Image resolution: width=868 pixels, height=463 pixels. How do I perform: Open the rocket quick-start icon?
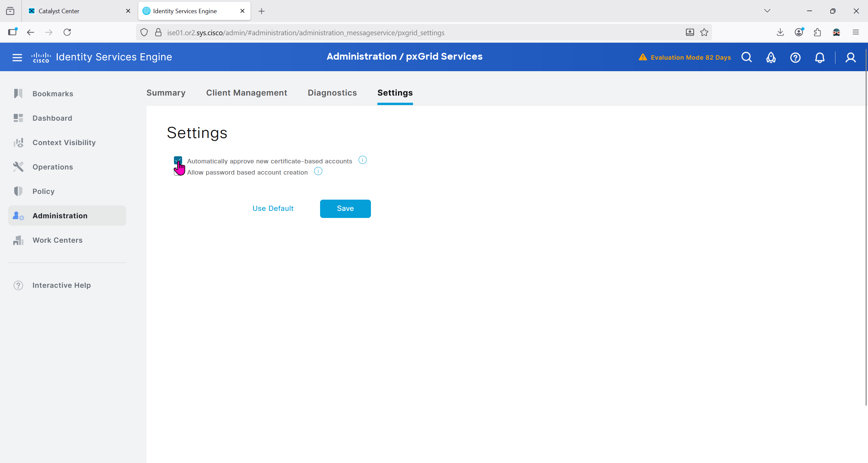click(771, 57)
